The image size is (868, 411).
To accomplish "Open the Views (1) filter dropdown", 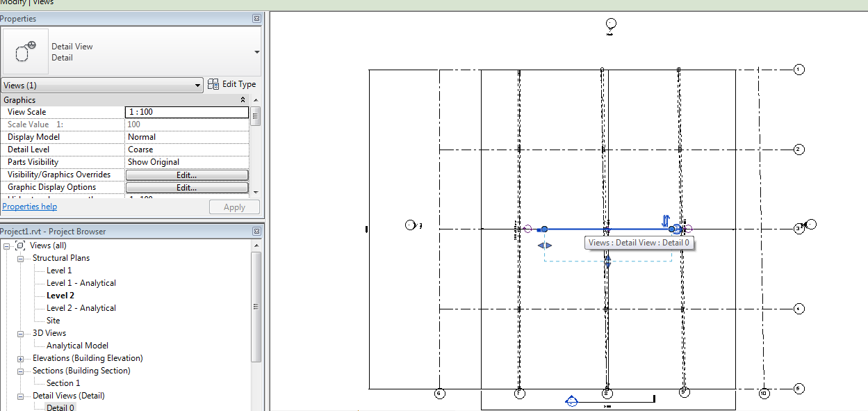I will point(102,86).
